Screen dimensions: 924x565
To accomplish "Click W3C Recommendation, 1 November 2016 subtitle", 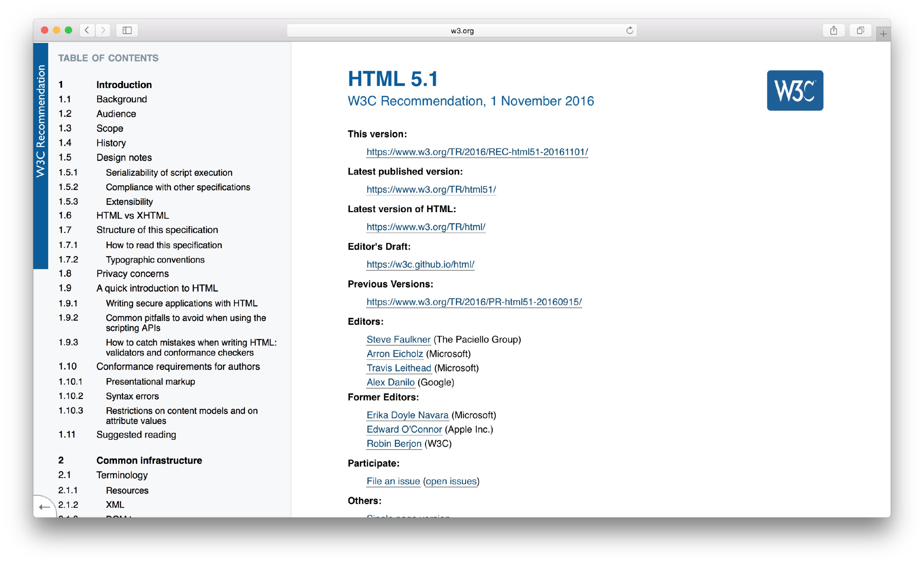I will point(471,101).
